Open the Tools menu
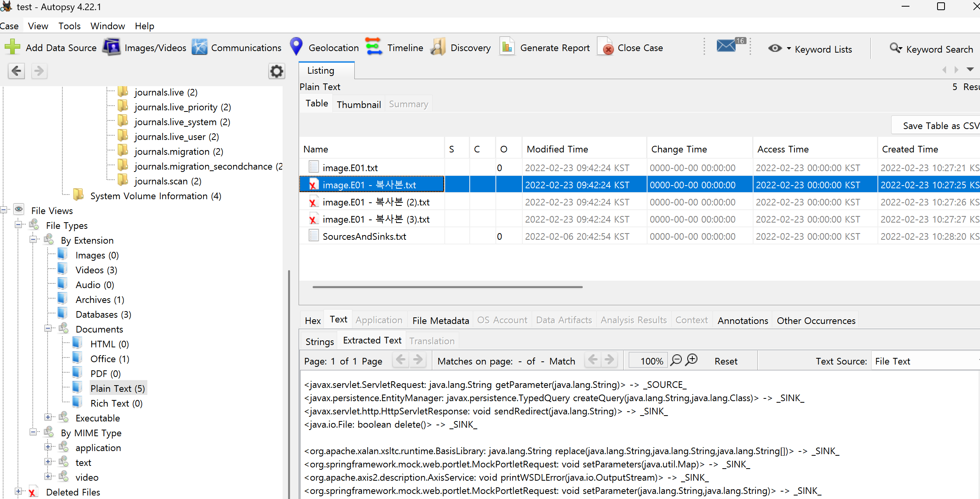 coord(69,26)
